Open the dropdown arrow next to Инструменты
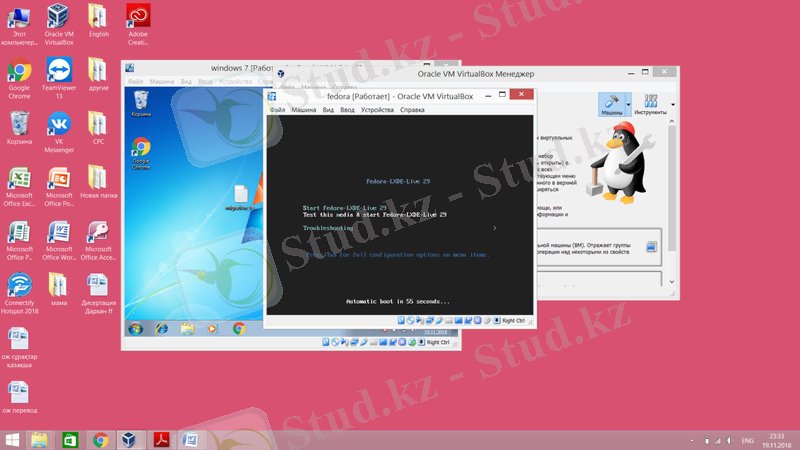800x450 pixels. point(673,105)
